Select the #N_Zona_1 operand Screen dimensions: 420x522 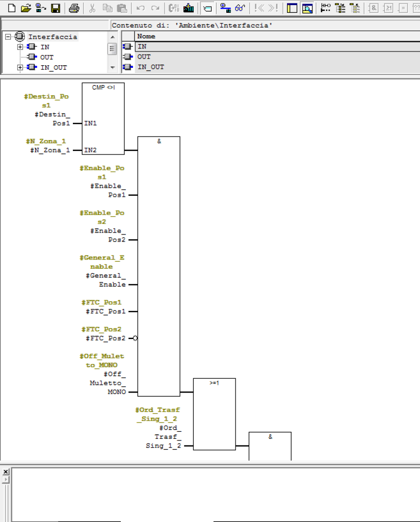50,150
